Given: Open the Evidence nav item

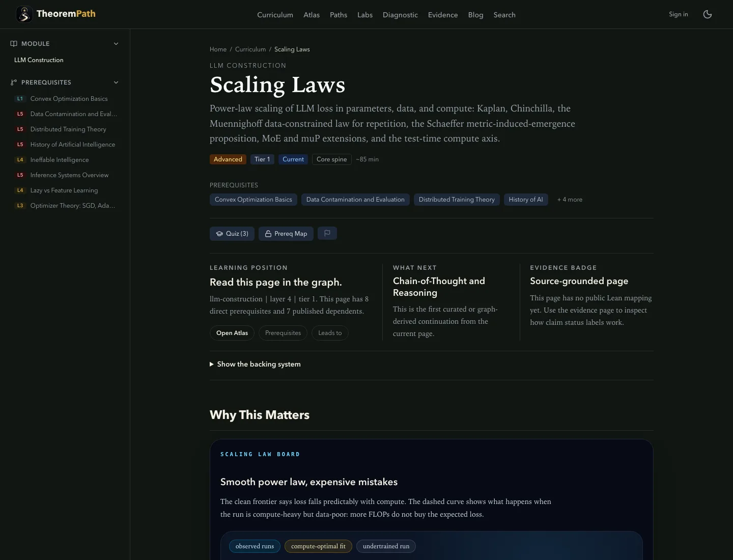Looking at the screenshot, I should (443, 15).
